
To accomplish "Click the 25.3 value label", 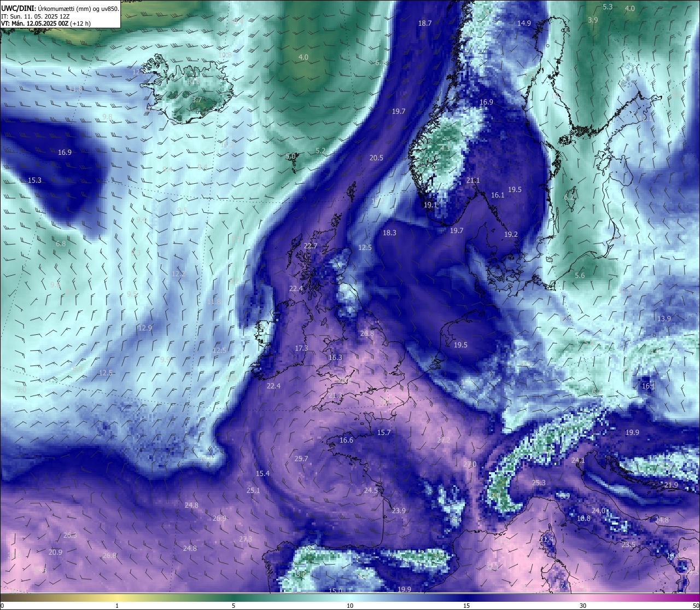I will point(539,483).
